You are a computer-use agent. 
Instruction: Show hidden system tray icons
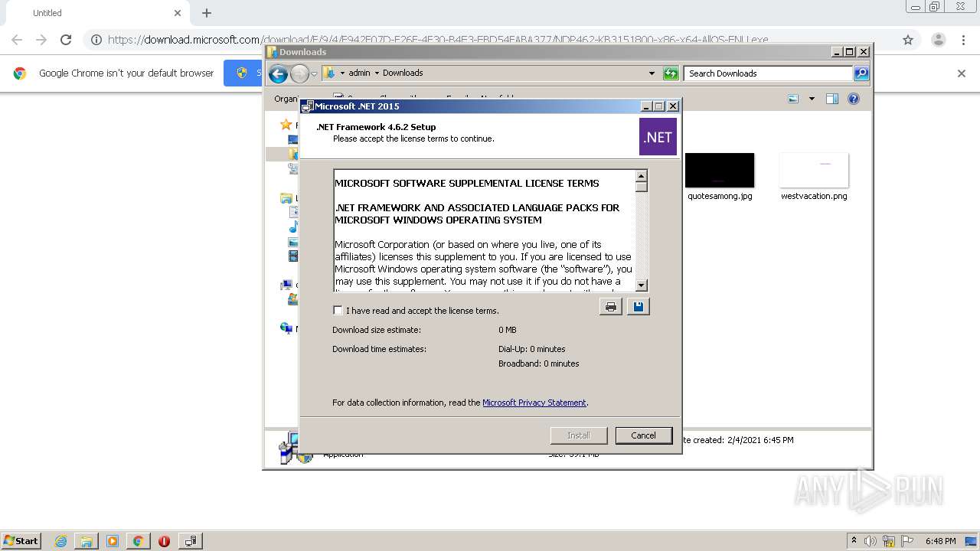[x=854, y=541]
